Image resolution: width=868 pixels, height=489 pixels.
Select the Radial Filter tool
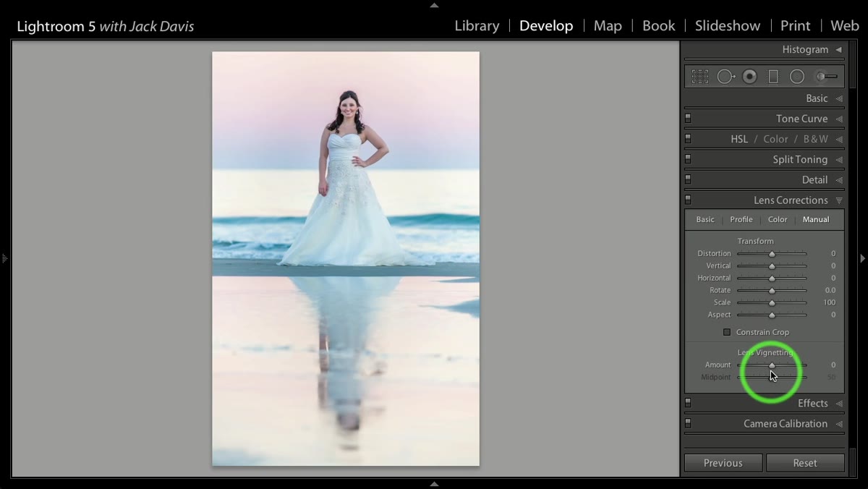(796, 76)
